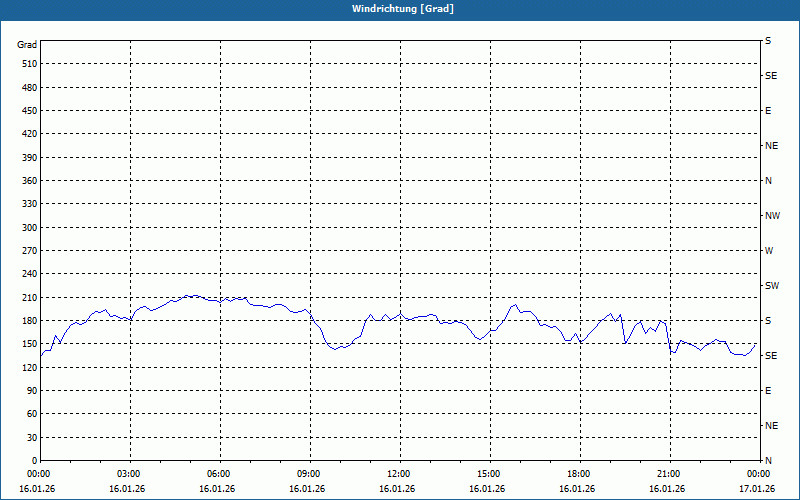Click the 510 y-axis value

point(30,64)
